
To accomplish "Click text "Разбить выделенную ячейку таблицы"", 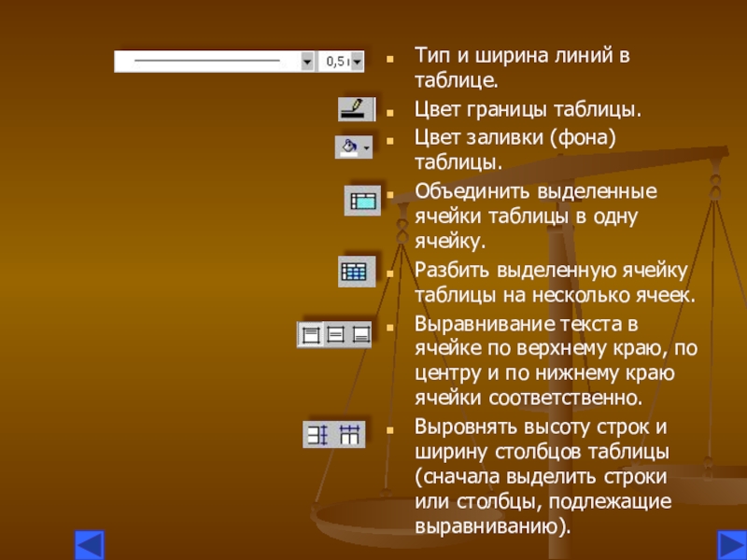I will pos(551,283).
